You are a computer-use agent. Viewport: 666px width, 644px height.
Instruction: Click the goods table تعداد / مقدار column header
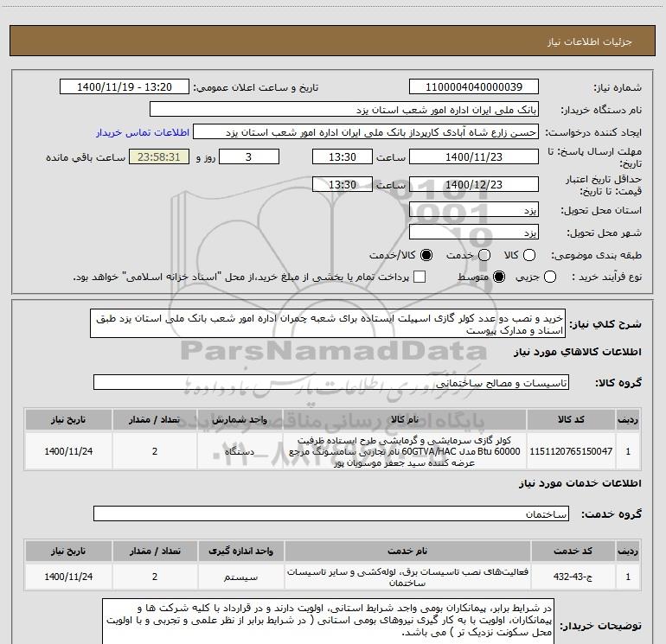155,419
